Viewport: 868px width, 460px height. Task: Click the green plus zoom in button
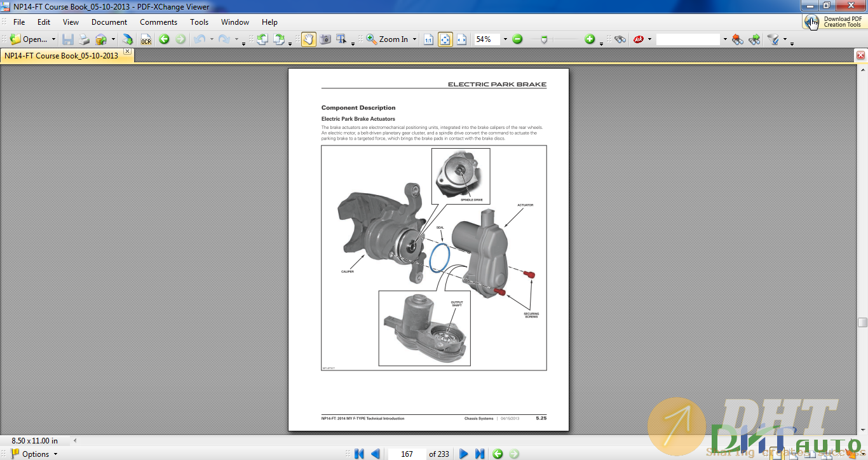[x=590, y=39]
